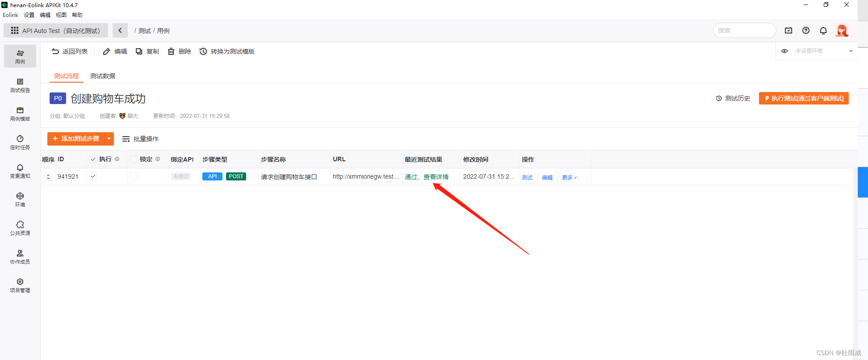Viewport: 868px width, 360px height.
Task: Click the orange 执行测试 button
Action: [x=803, y=98]
